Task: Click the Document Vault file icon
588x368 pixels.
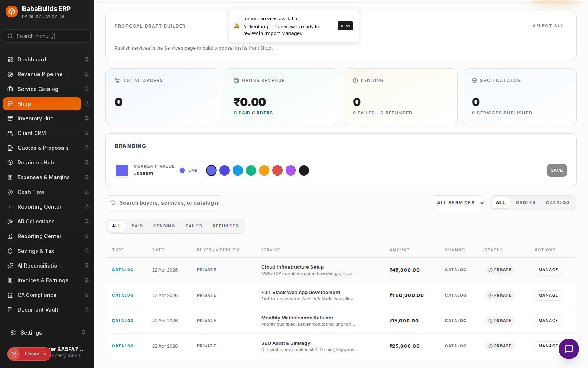Action: coord(10,310)
